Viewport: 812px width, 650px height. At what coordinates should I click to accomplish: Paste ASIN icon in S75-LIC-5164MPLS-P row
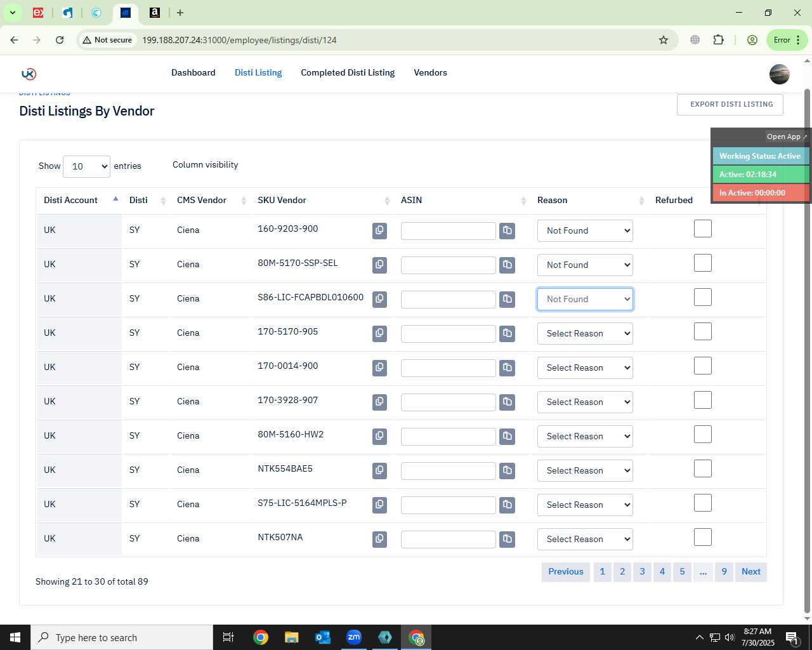click(x=507, y=505)
